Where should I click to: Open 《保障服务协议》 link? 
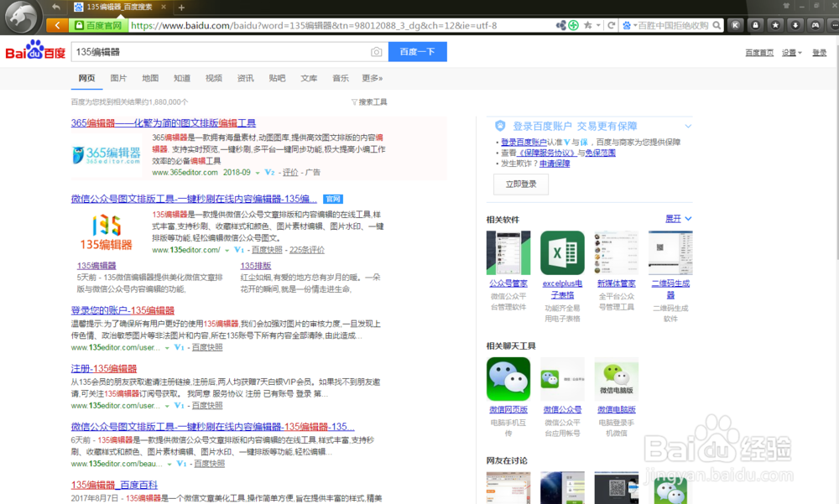(547, 153)
